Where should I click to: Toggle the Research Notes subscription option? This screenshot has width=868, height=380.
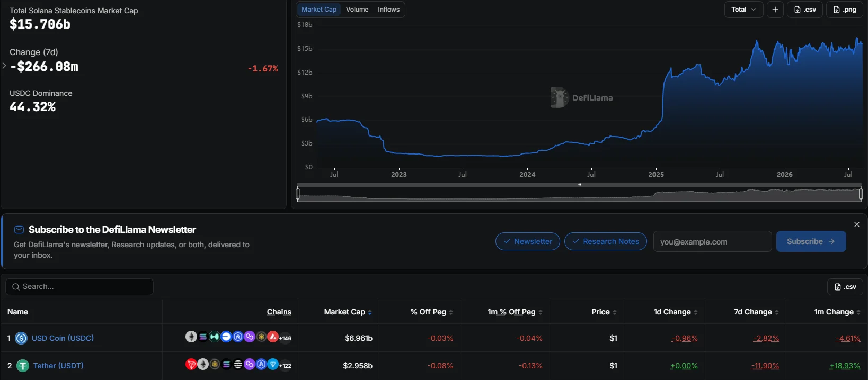coord(606,241)
